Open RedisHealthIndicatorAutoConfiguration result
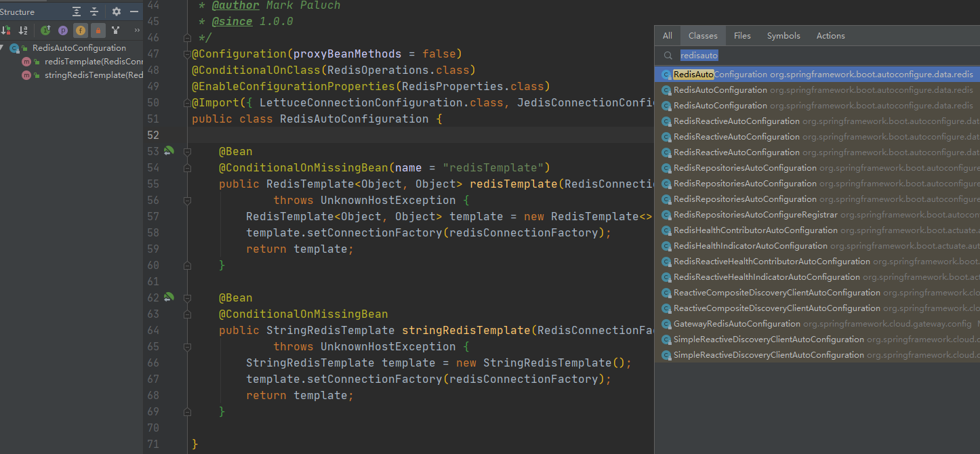Screen dimensions: 980x454 click(x=817, y=246)
